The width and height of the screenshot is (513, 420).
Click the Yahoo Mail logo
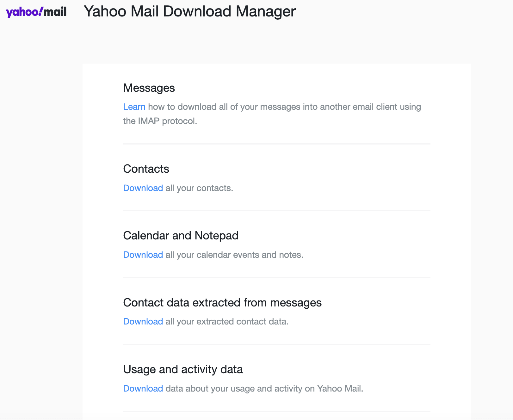[36, 12]
